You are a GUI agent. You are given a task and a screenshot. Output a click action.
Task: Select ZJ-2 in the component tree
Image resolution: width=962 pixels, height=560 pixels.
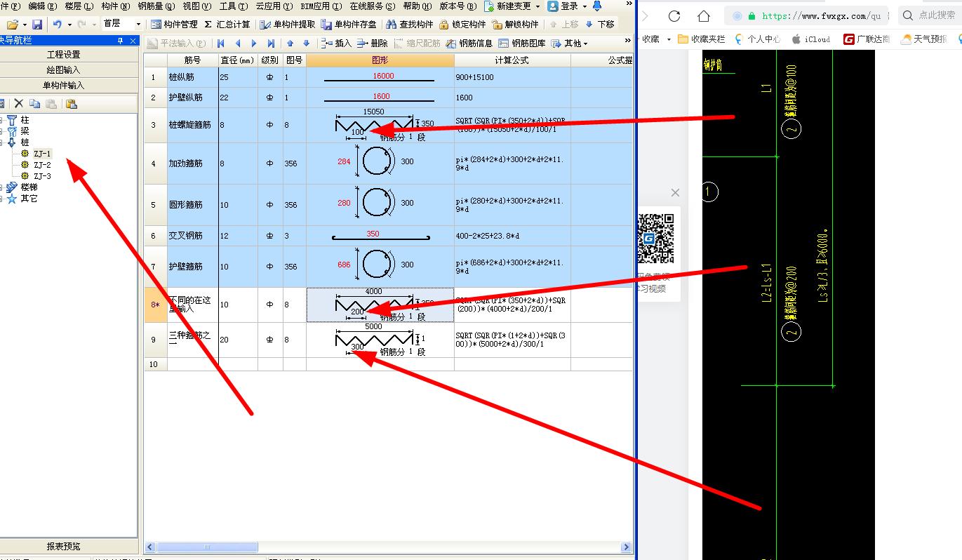42,165
